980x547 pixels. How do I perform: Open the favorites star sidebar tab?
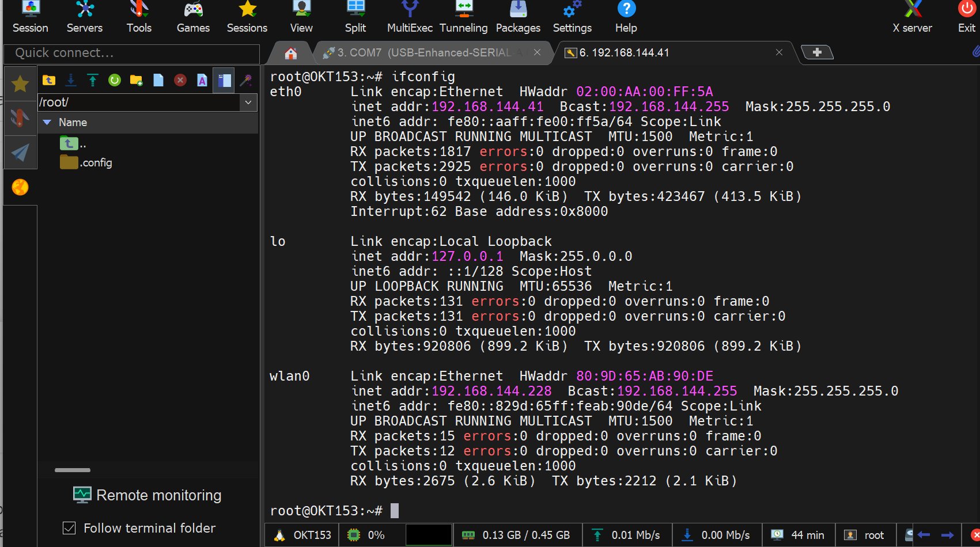point(20,84)
